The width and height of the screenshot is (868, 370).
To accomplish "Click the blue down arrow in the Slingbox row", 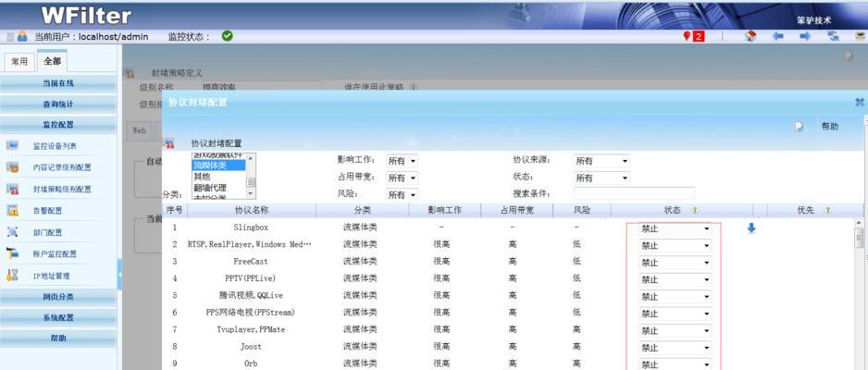I will click(751, 228).
